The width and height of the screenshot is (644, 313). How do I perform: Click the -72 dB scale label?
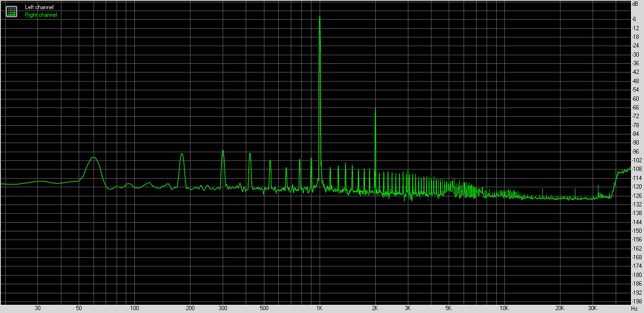point(635,116)
